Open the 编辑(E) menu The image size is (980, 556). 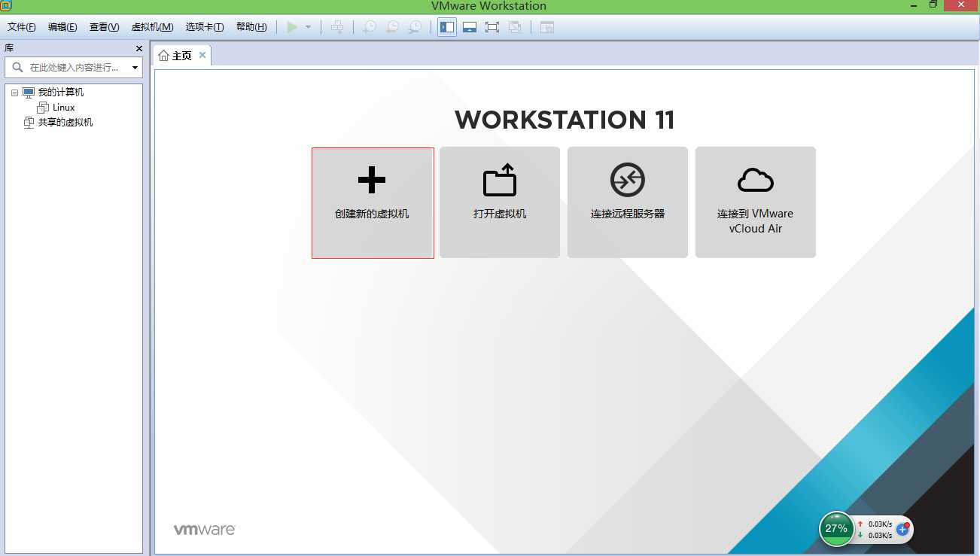[x=62, y=27]
